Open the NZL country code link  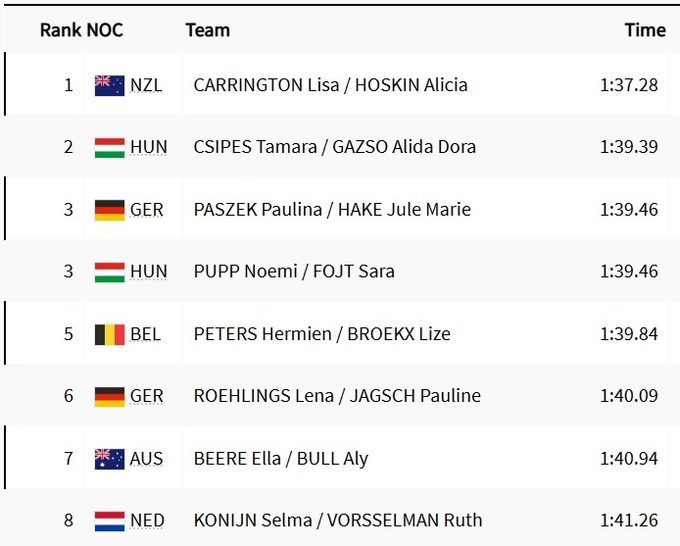coord(147,85)
